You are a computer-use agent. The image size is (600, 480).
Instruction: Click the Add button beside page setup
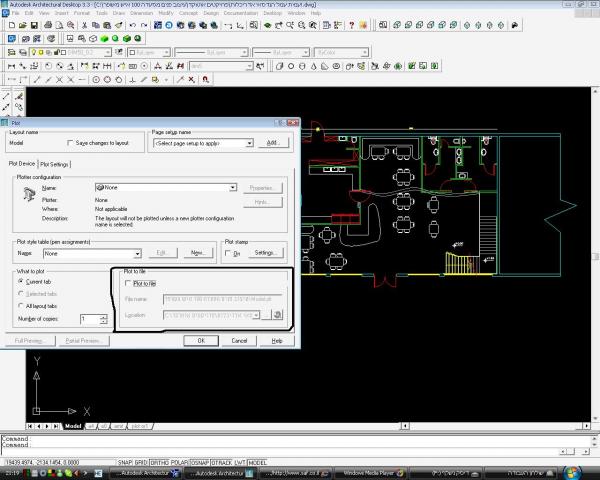click(x=273, y=143)
